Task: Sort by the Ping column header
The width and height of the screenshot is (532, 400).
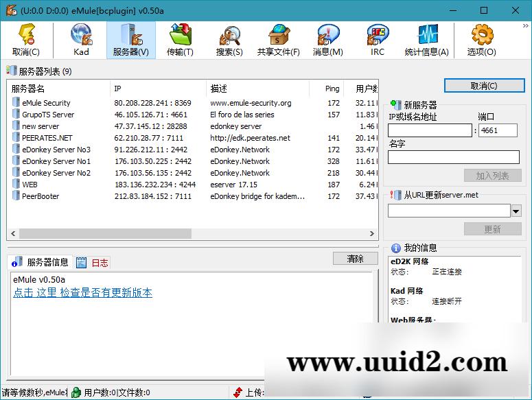Action: click(332, 89)
